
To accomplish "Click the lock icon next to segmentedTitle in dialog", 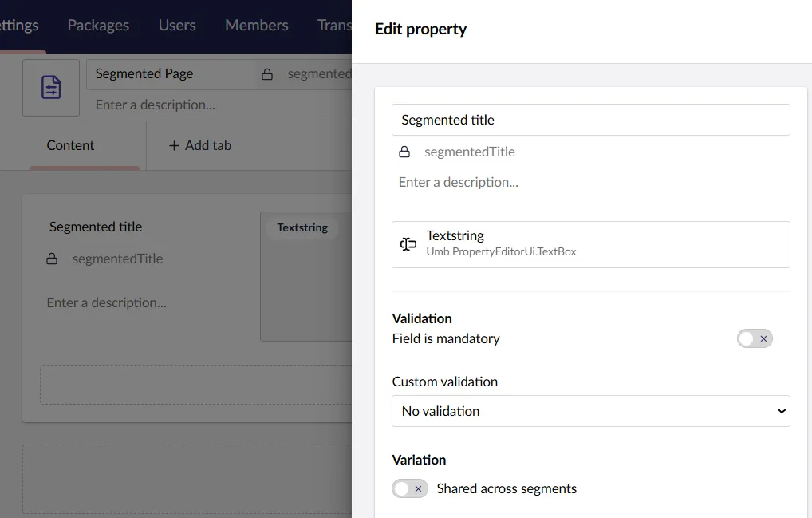I will [404, 152].
